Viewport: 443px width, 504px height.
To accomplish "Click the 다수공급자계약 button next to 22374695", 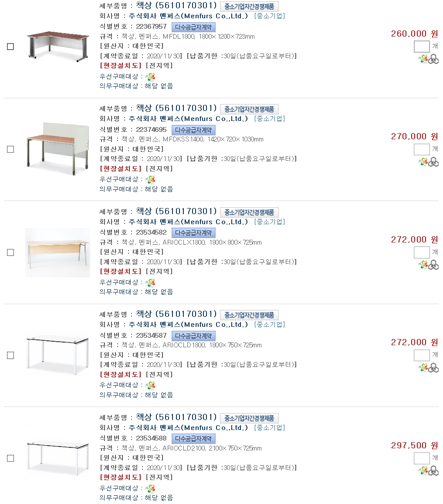I will [193, 130].
